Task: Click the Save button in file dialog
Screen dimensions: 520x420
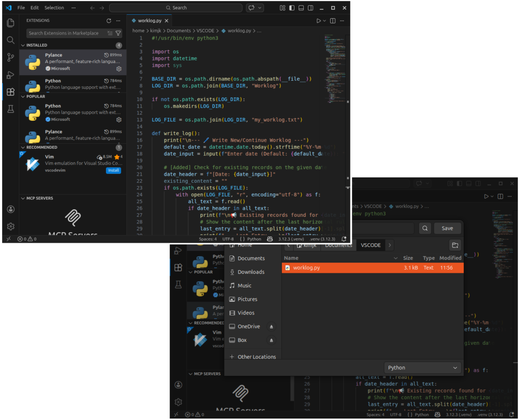Action: 447,229
